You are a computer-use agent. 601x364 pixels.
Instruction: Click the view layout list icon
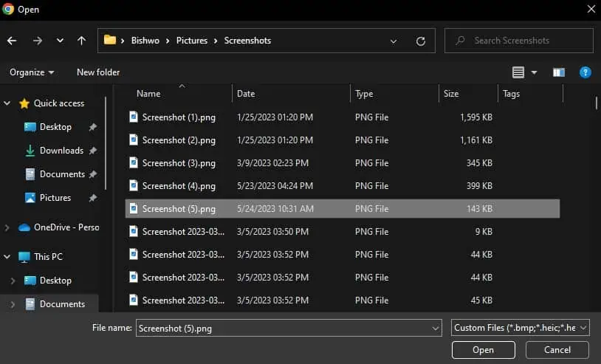[x=518, y=72]
